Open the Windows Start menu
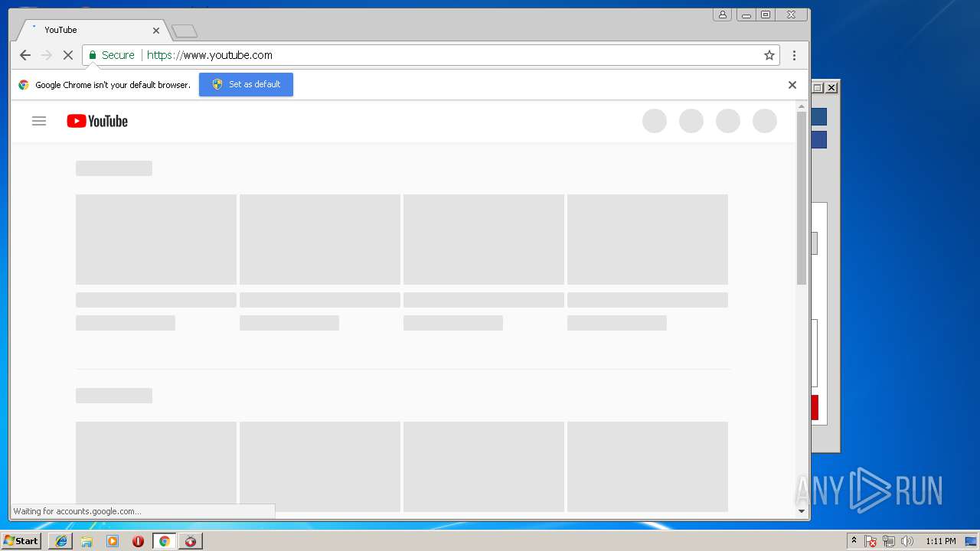This screenshot has height=551, width=980. tap(21, 541)
